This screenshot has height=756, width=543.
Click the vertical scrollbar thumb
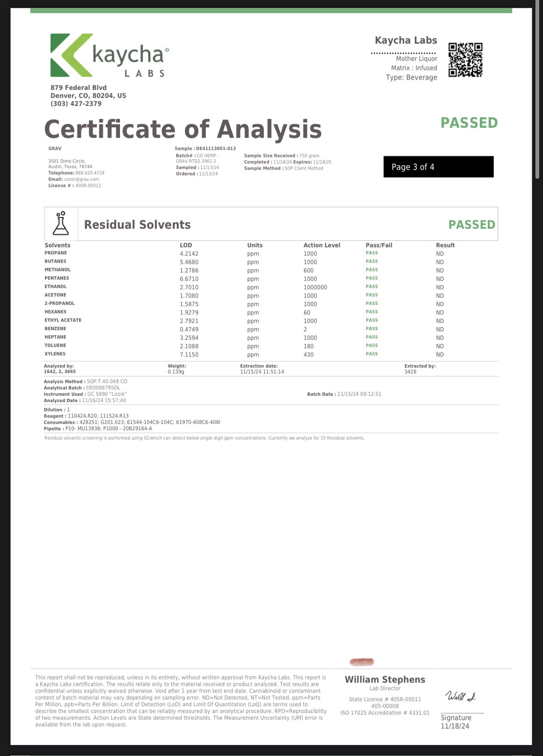538,88
